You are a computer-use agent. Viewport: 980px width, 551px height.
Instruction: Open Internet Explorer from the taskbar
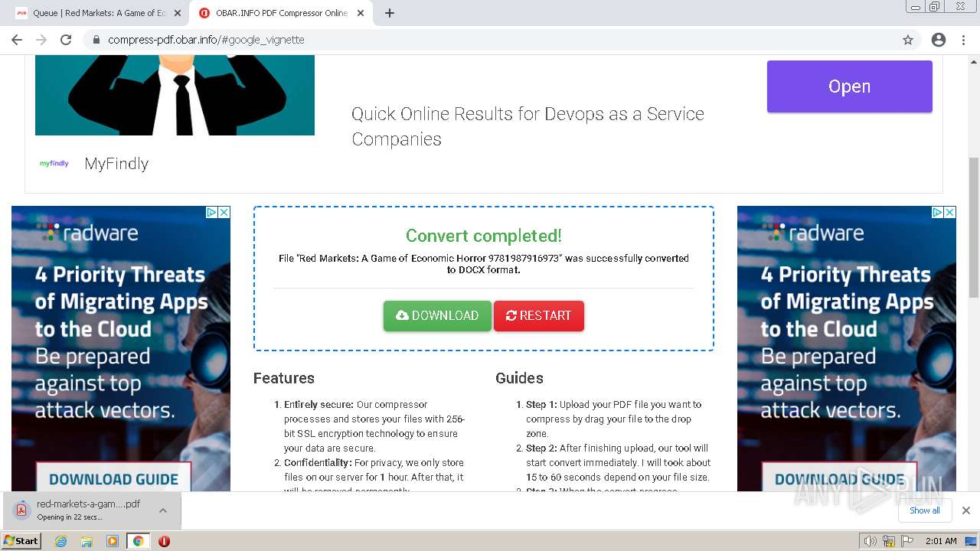click(x=61, y=540)
